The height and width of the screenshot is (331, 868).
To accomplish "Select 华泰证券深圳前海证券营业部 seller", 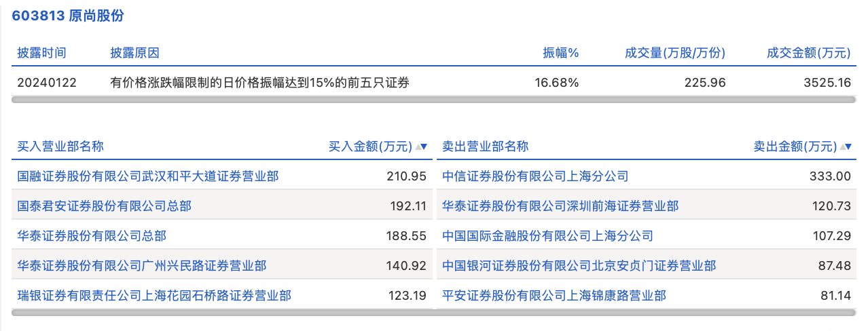I will coord(560,206).
